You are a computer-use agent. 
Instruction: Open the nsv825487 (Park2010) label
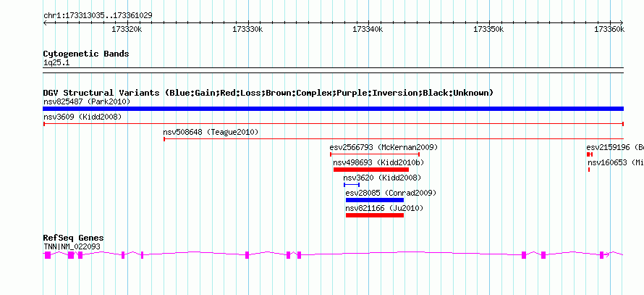(87, 101)
